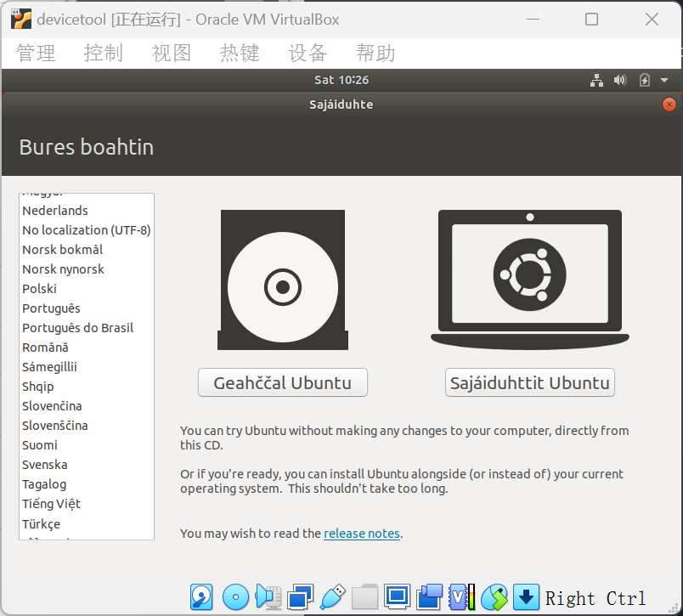Select Svenska in the language list
This screenshot has height=616, width=683.
(87, 465)
